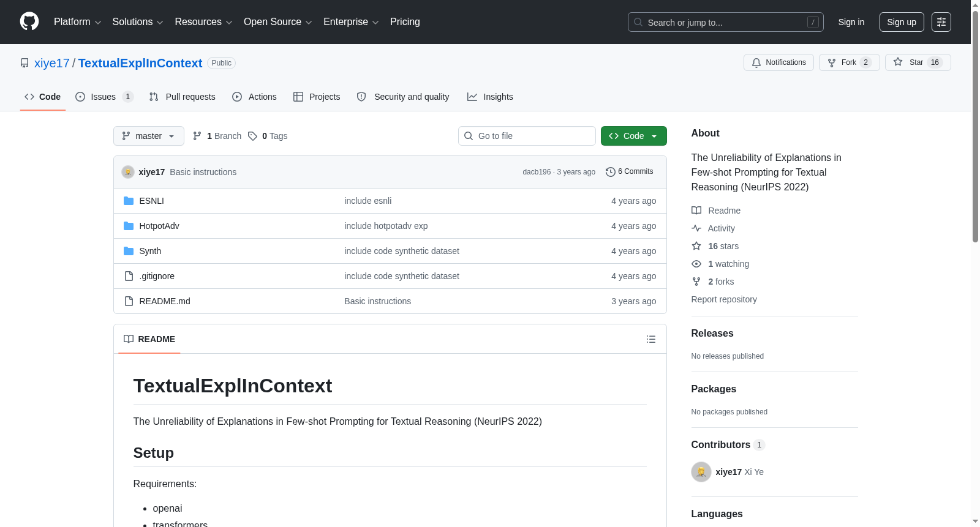Open the Synth folder name
Image resolution: width=980 pixels, height=527 pixels.
point(150,251)
